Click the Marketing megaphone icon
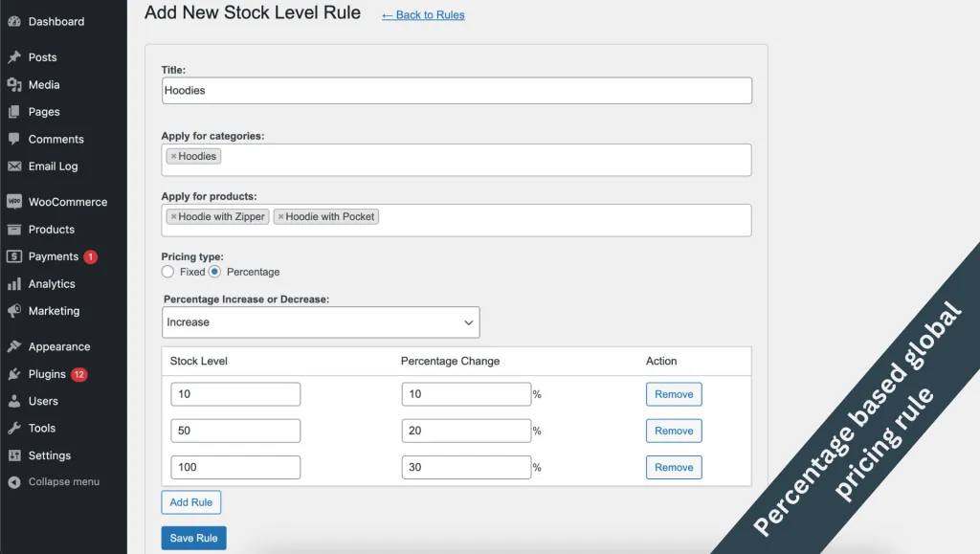 click(x=14, y=311)
